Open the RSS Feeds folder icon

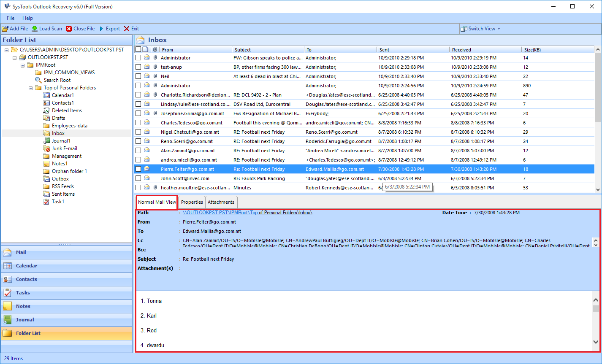pos(46,186)
